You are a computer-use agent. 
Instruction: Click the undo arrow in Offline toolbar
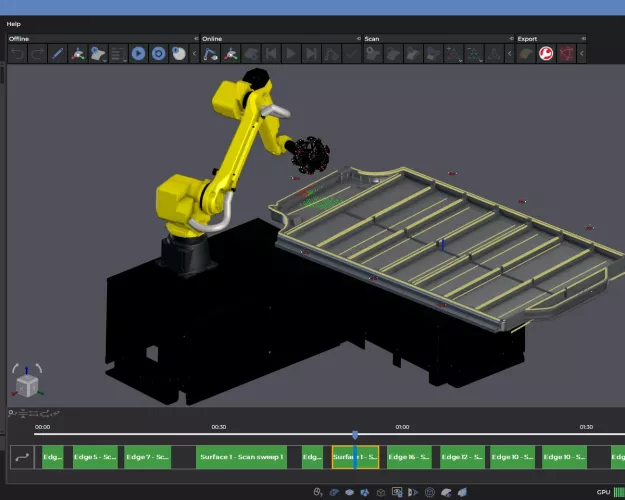coord(17,54)
